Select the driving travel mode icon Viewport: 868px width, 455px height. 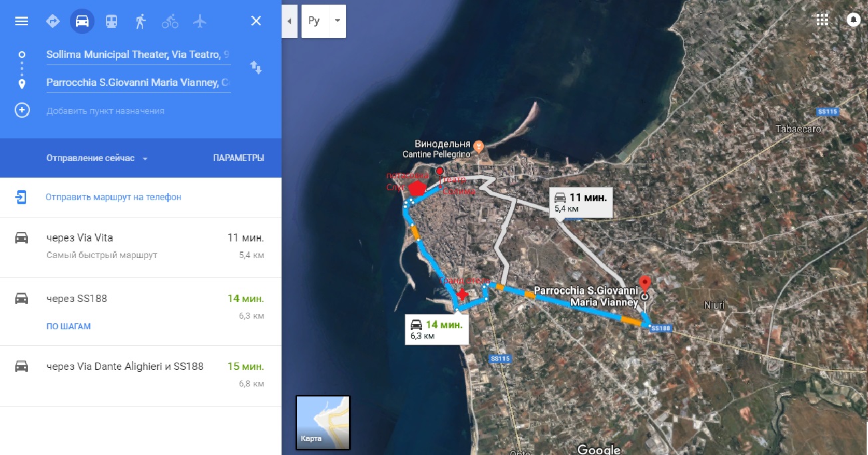coord(82,21)
